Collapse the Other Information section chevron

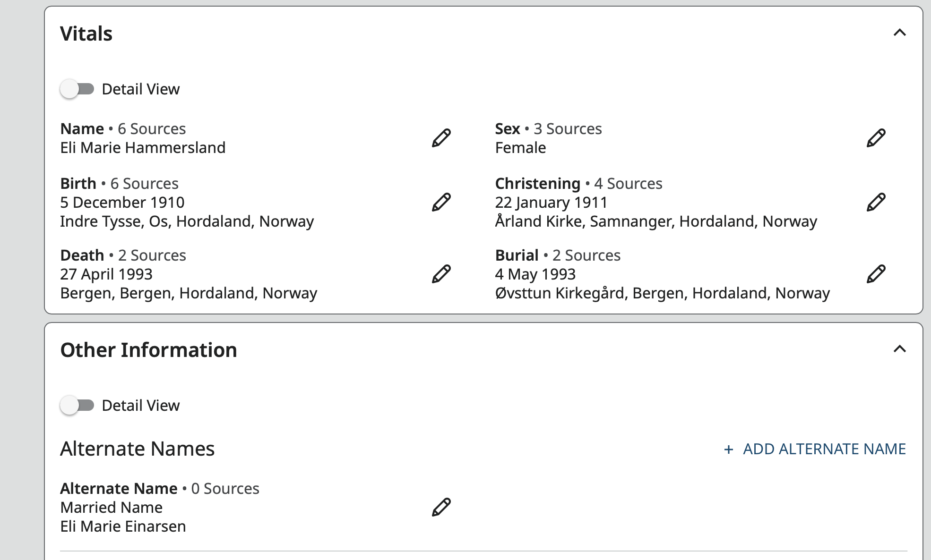[899, 349]
